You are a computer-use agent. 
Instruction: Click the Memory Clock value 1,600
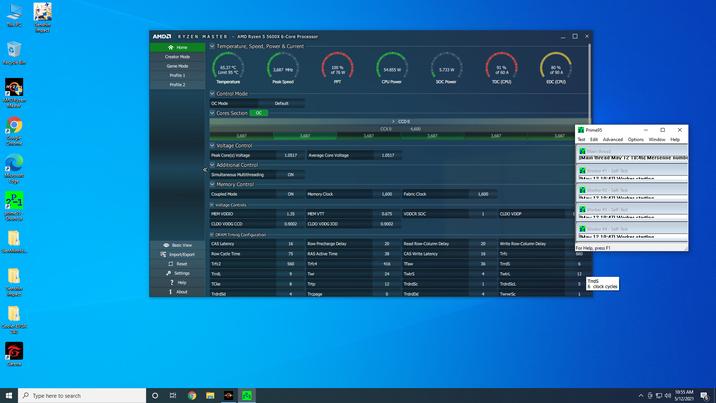click(387, 194)
